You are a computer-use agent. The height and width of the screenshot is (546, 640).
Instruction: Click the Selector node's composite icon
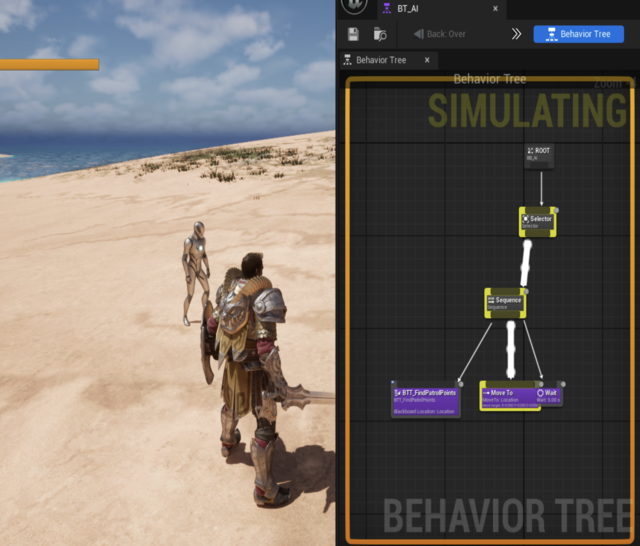tap(526, 219)
